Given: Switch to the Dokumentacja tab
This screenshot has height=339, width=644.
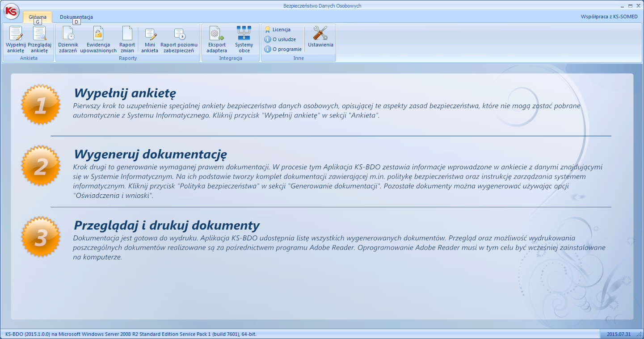Looking at the screenshot, I should tap(76, 17).
